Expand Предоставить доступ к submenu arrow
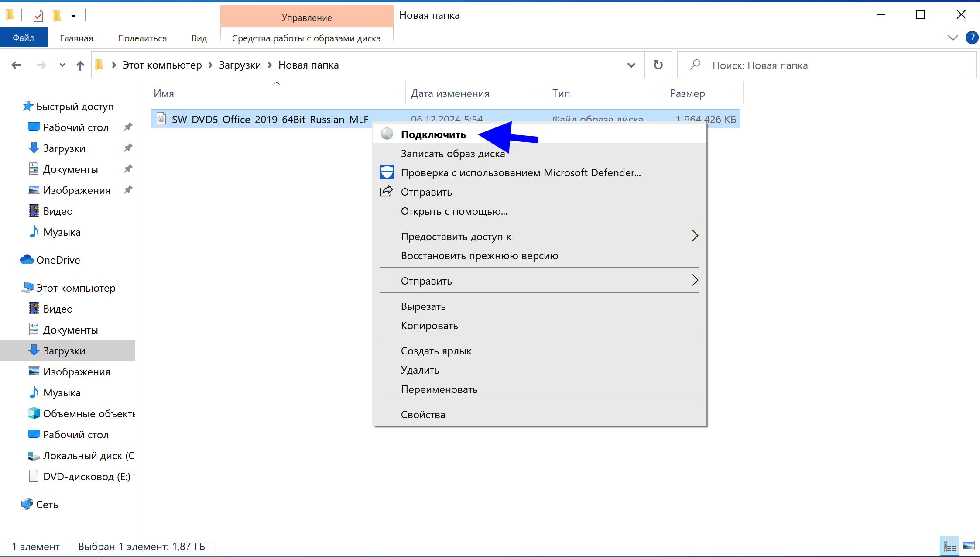This screenshot has width=980, height=557. tap(695, 236)
